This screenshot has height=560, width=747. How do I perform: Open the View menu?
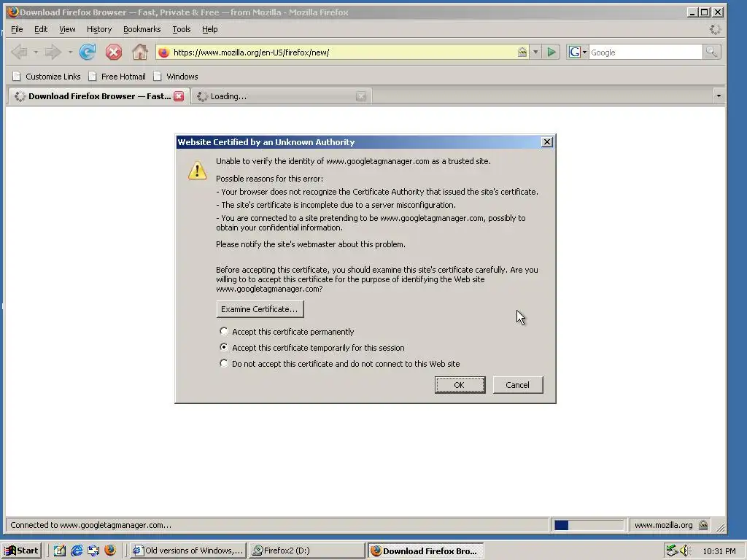coord(67,29)
